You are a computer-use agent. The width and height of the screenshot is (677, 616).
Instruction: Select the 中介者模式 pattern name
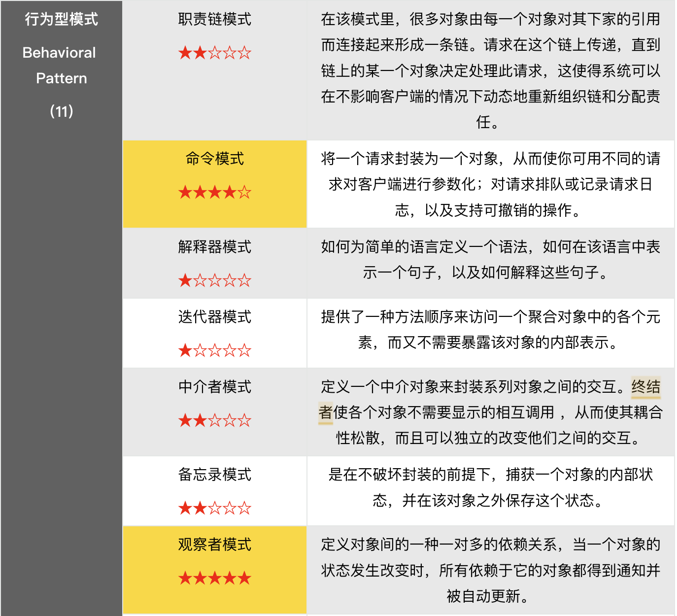214,386
